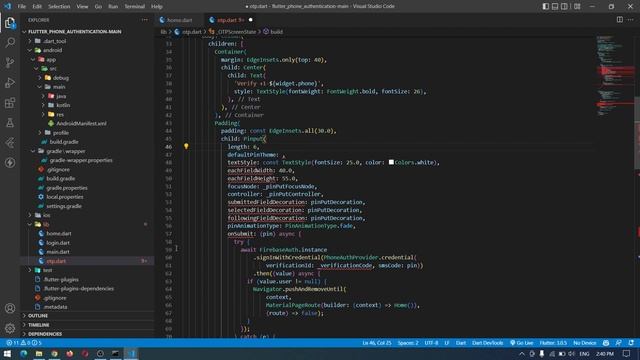Open Explorer panel More Actions ellipsis
Screen dimensions: 640x360
coord(144,20)
